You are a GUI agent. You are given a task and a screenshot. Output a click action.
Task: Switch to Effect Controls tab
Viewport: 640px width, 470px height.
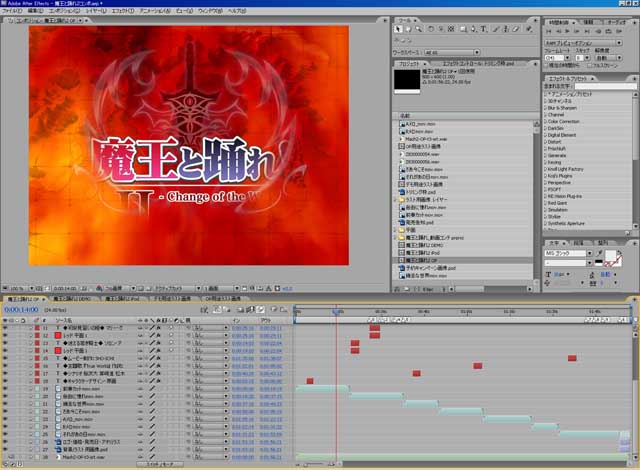tap(478, 64)
